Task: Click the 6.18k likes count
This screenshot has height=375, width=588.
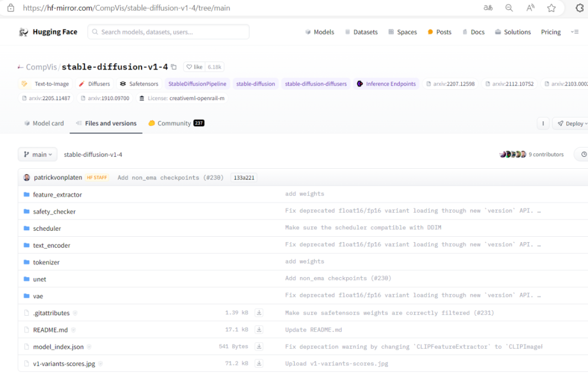Action: point(215,67)
